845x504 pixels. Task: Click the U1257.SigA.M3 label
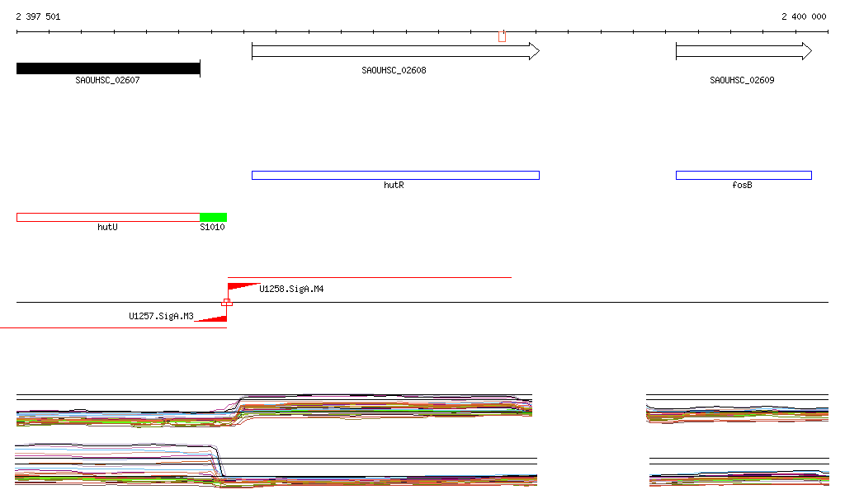(x=161, y=316)
